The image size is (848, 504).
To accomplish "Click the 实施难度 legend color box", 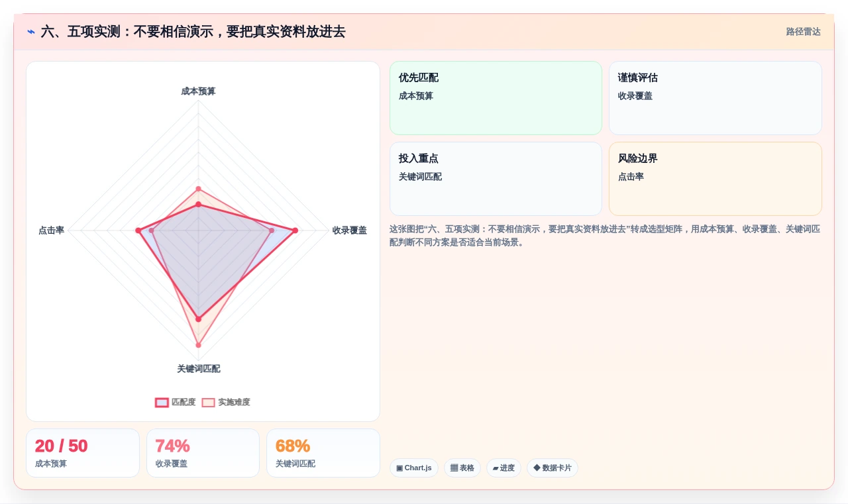I will [209, 402].
